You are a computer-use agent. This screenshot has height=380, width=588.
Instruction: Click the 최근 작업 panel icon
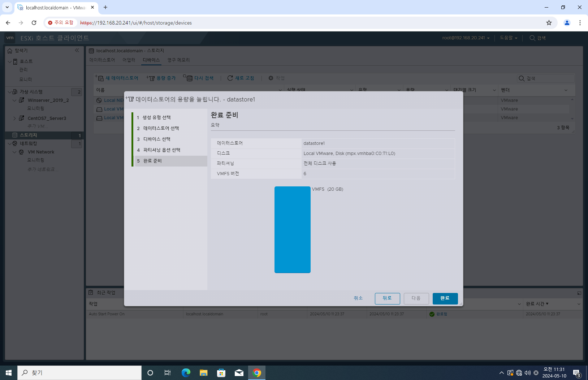(91, 292)
